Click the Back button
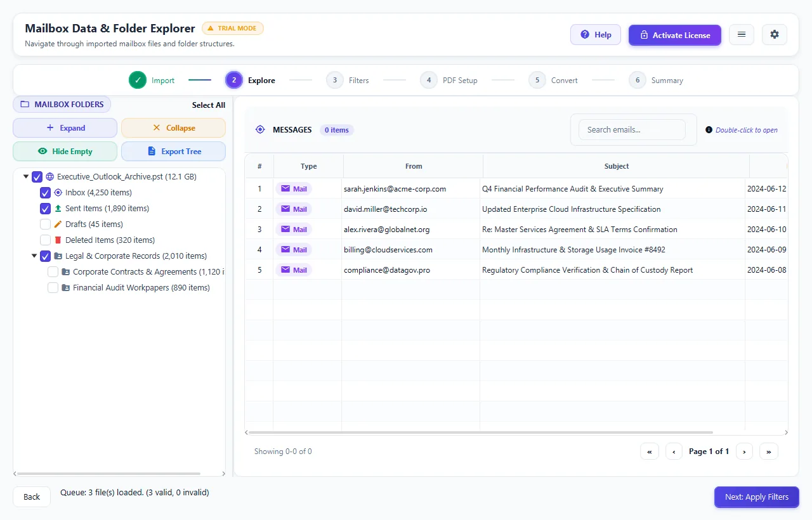Viewport: 812px width, 520px height. 32,497
